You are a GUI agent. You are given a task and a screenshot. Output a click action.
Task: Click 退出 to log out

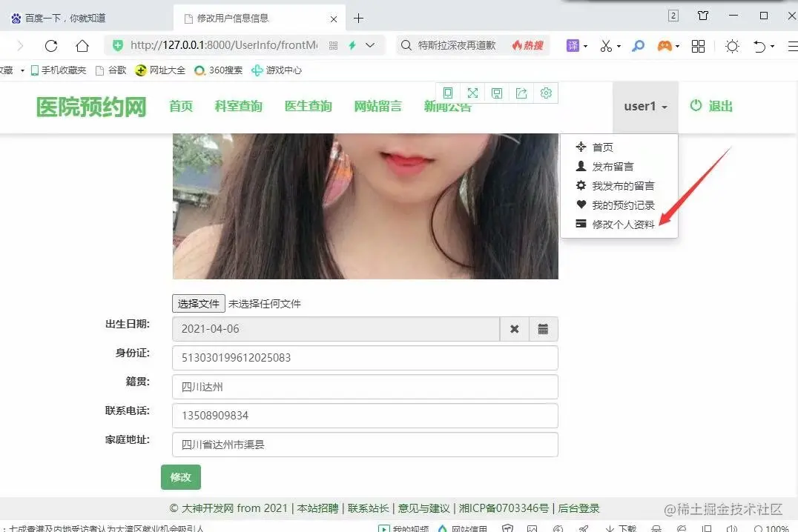pyautogui.click(x=711, y=106)
